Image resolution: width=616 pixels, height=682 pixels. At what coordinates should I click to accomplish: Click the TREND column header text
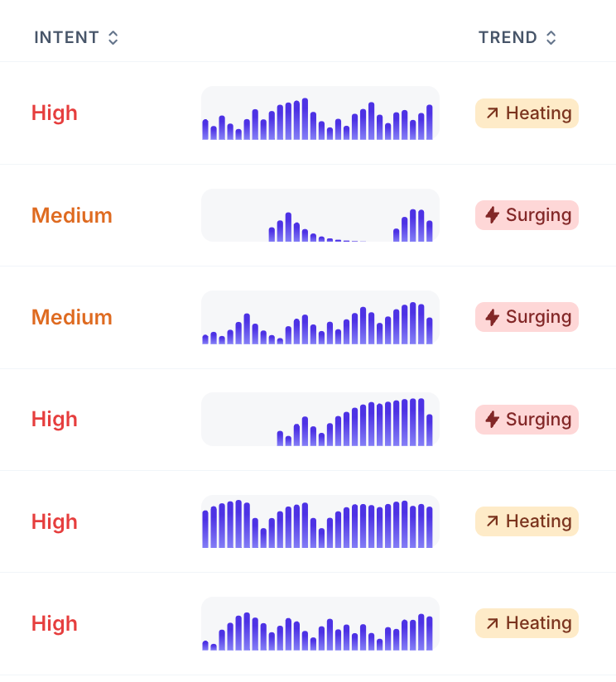click(x=508, y=38)
